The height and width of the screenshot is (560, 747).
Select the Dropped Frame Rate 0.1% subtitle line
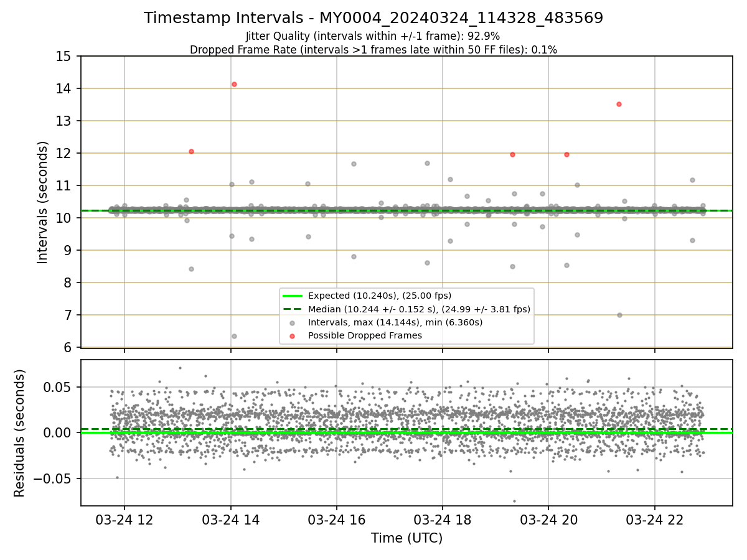(x=374, y=50)
